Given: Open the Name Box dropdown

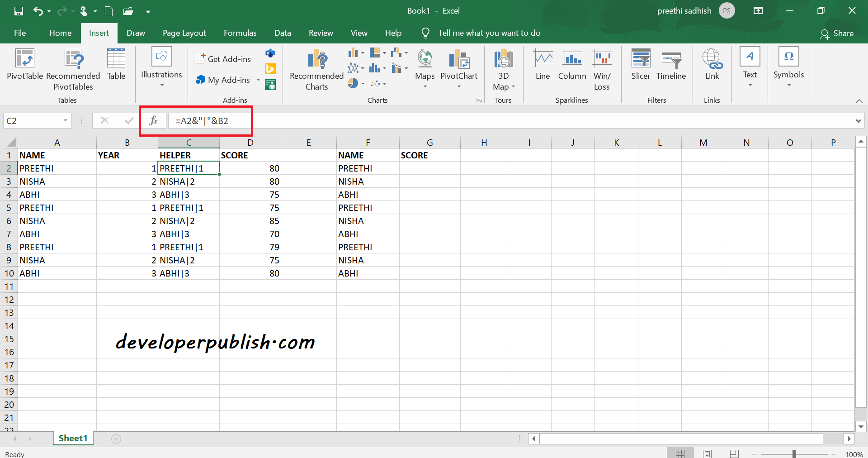Looking at the screenshot, I should point(65,120).
